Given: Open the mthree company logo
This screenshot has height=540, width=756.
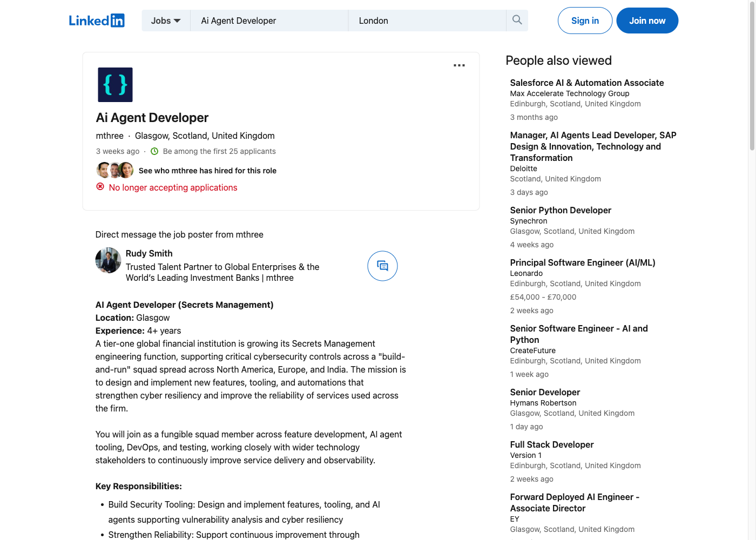Looking at the screenshot, I should tap(115, 85).
